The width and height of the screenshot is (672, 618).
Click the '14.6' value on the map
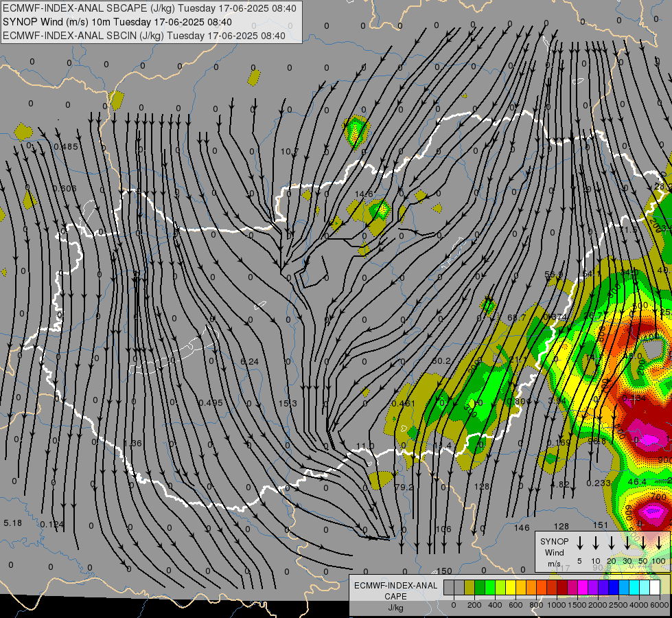coord(364,194)
